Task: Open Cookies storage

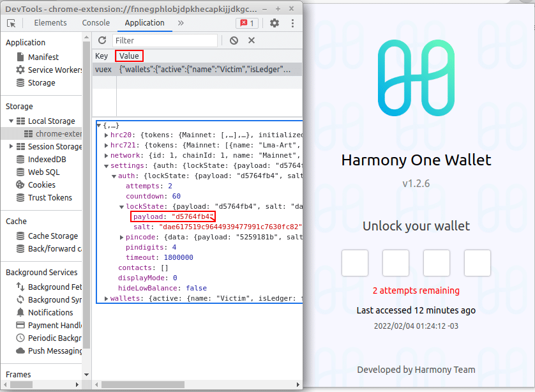Action: (41, 185)
